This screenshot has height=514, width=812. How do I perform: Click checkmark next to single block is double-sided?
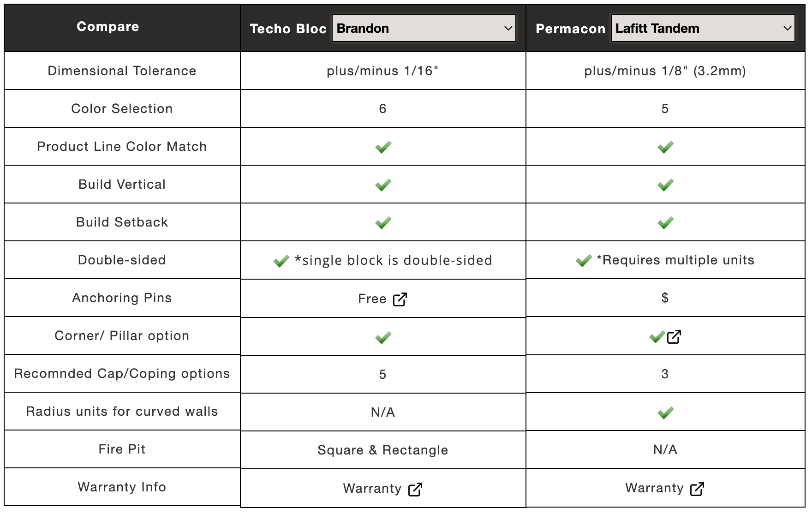[x=281, y=261]
